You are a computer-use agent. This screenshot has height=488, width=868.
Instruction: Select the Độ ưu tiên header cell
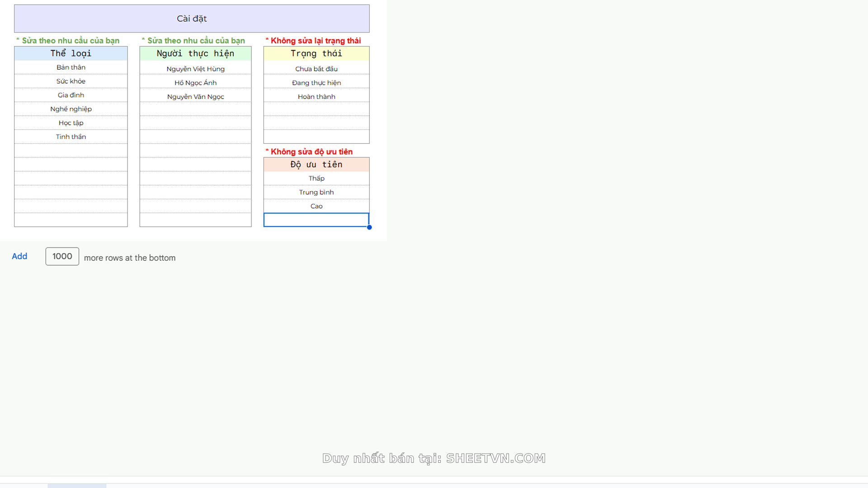coord(316,164)
